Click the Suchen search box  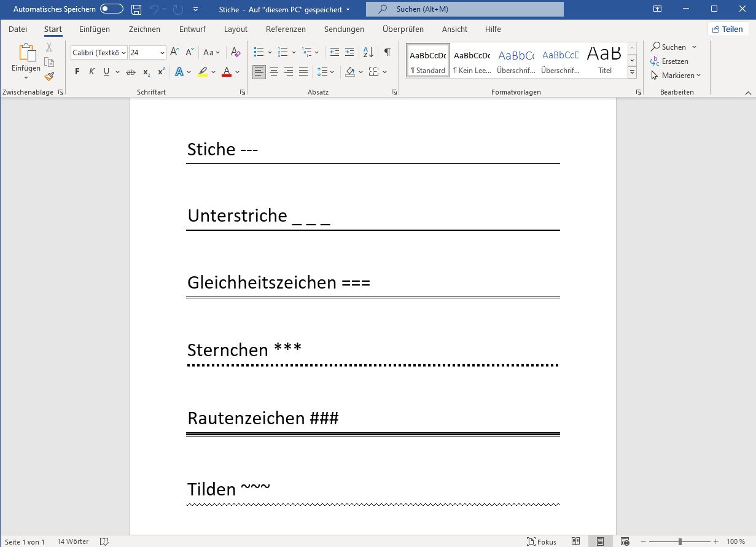point(464,9)
